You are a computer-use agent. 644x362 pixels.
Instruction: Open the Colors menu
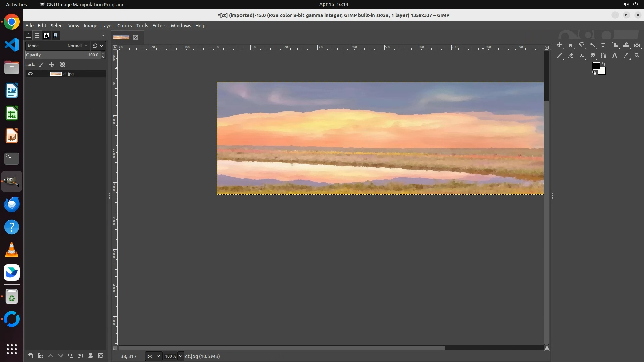pyautogui.click(x=124, y=26)
